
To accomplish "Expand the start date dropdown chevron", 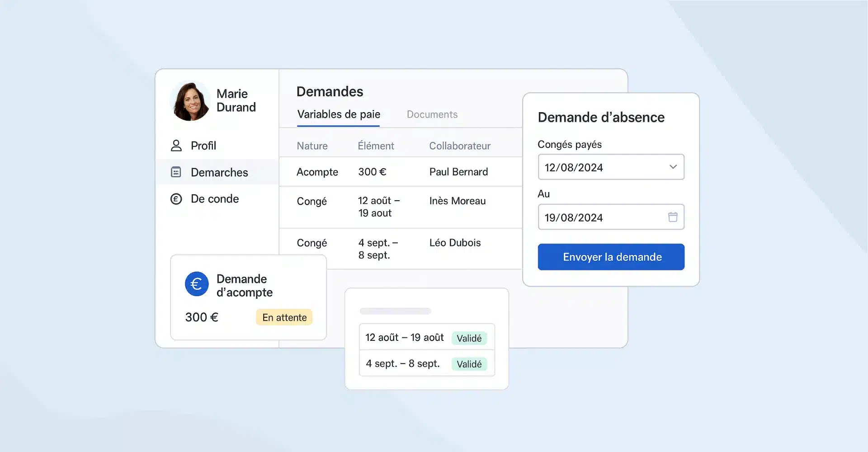I will point(673,167).
